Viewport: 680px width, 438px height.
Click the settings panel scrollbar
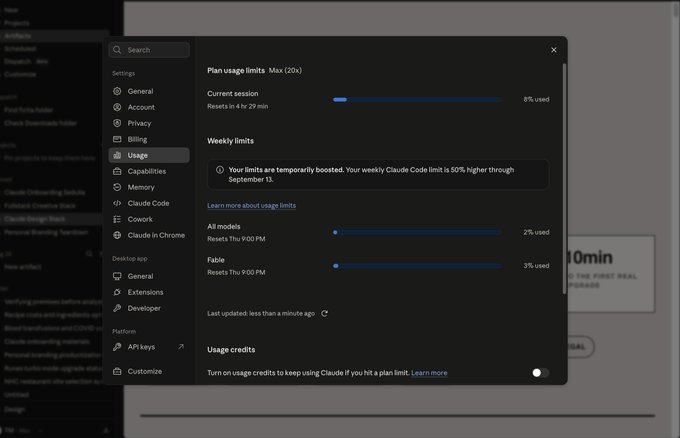[564, 179]
